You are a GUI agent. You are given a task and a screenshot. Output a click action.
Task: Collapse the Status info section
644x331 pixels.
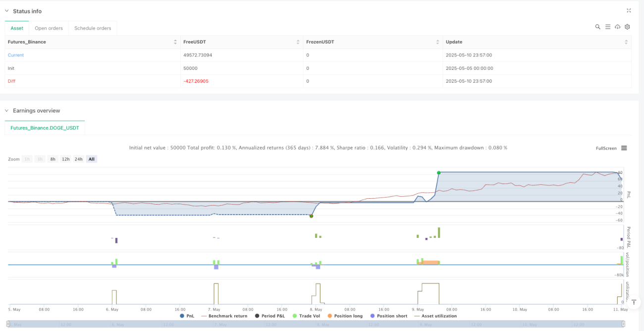pos(7,11)
